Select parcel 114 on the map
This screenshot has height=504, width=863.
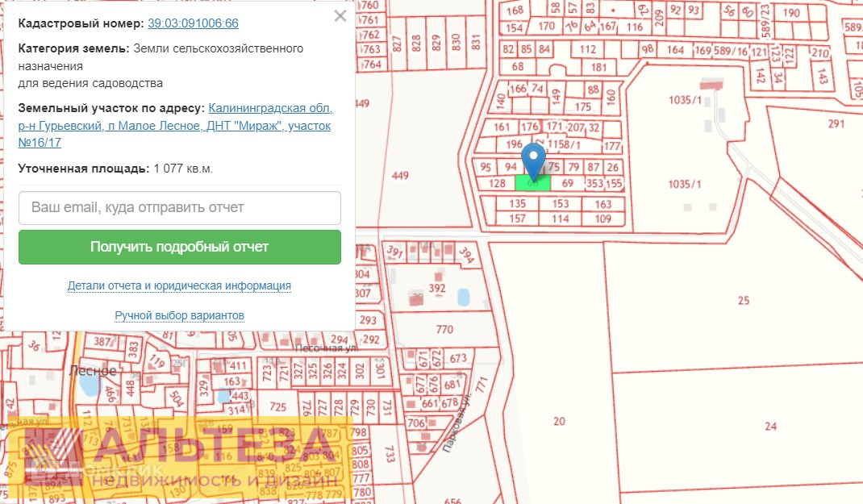561,219
